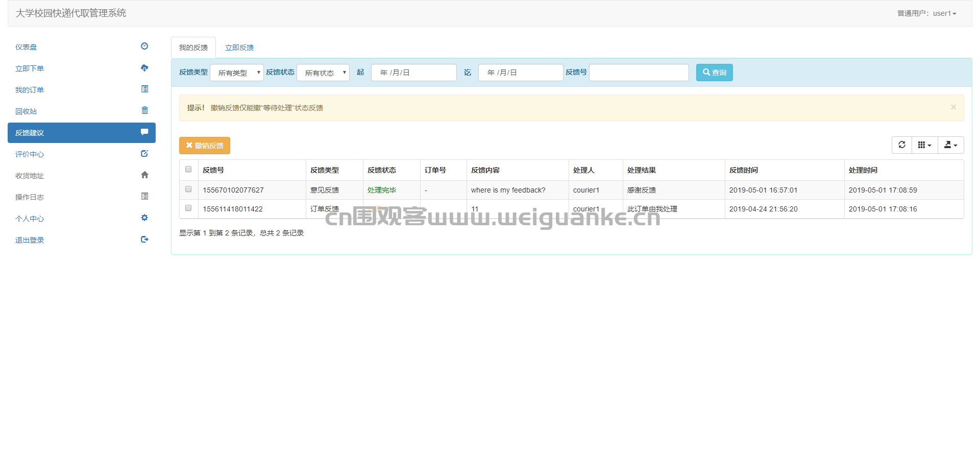Screen dimensions: 980x451
Task: Refresh the feedback table
Action: coord(902,145)
